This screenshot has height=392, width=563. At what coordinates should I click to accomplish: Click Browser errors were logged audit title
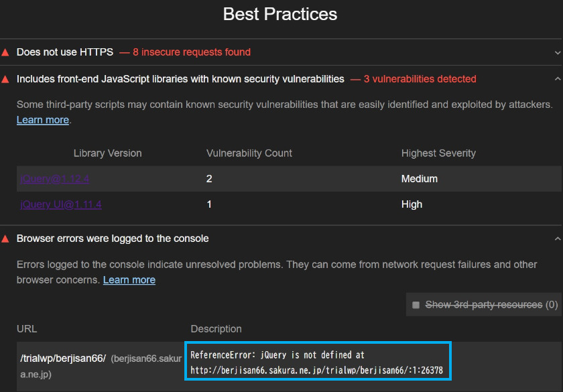point(113,239)
